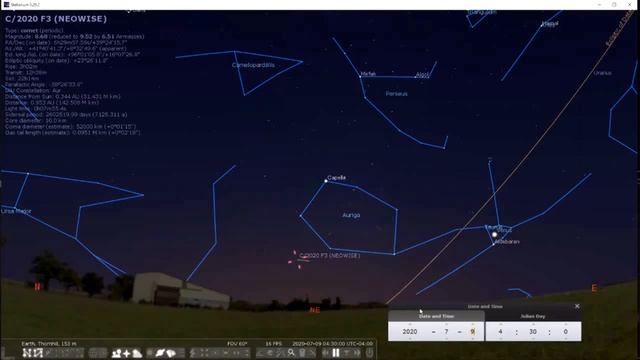Click the Uranus label
This screenshot has width=640, height=360.
602,73
